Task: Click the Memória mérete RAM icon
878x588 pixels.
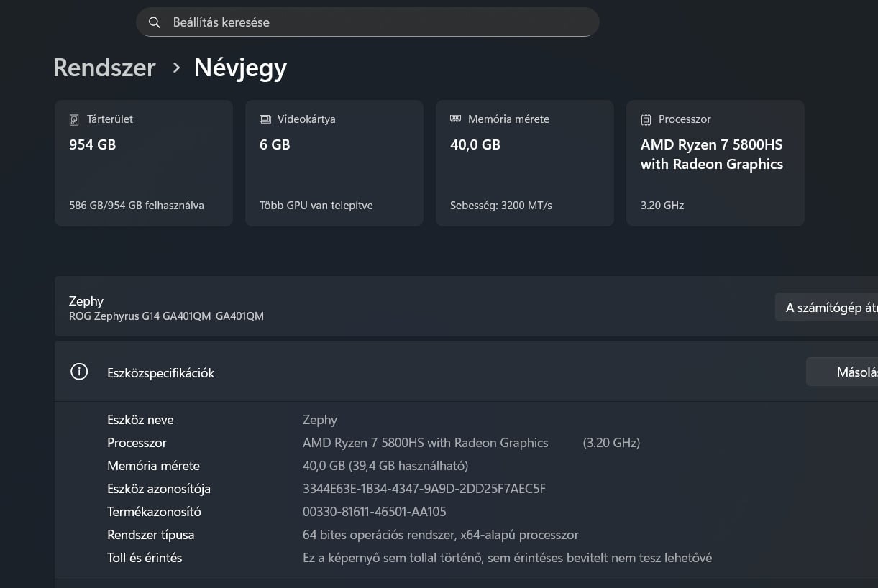Action: [x=455, y=119]
